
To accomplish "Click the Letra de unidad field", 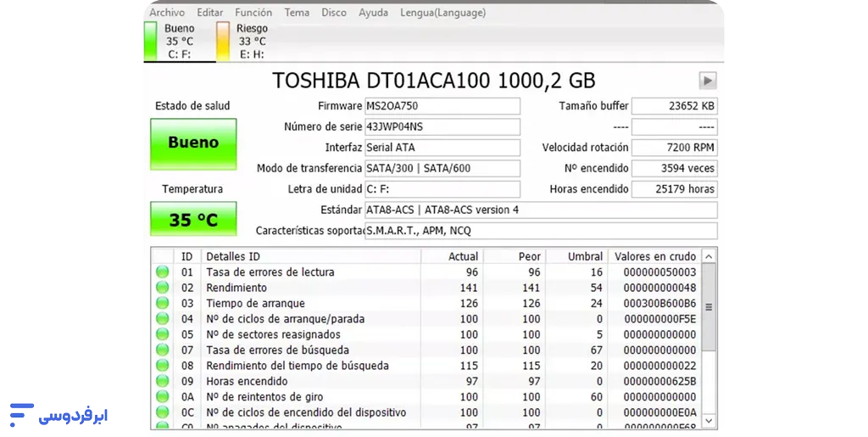I will pos(442,189).
